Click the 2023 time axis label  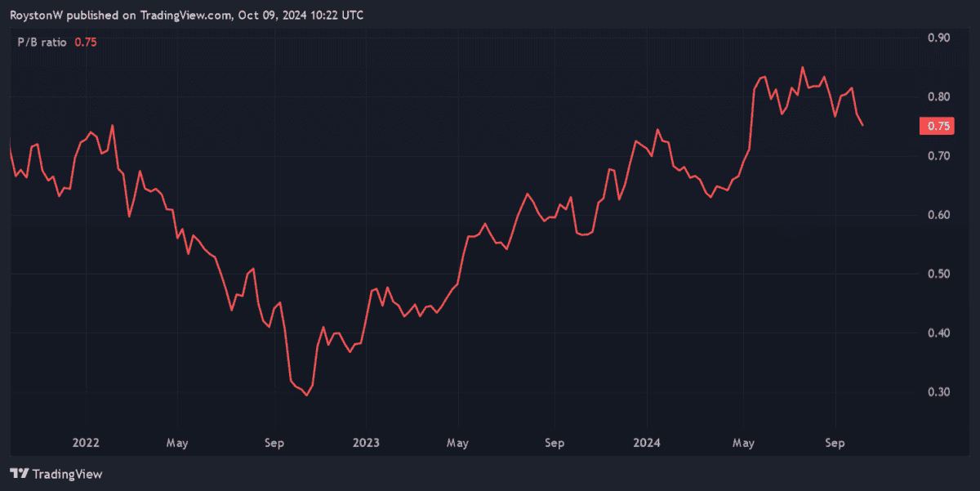366,443
